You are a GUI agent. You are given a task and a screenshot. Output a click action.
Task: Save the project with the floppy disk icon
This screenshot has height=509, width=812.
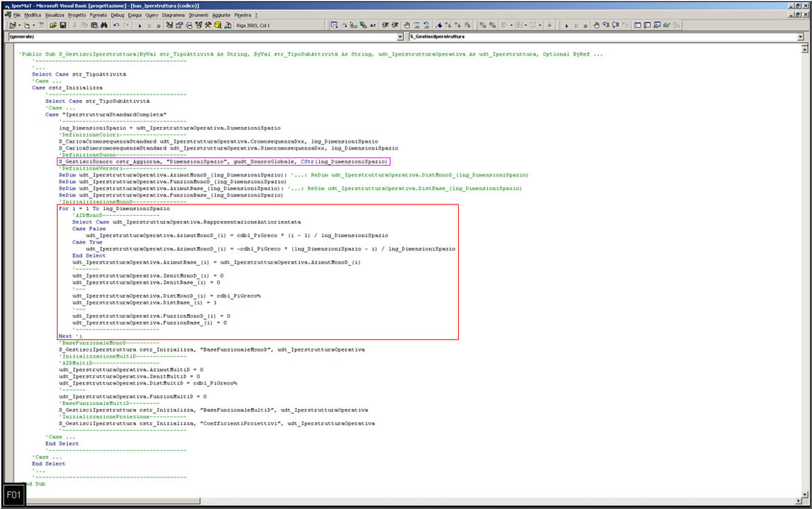(x=62, y=26)
